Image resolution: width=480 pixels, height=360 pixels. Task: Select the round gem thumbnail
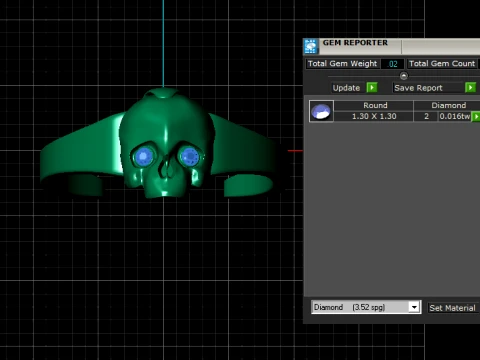[x=321, y=111]
